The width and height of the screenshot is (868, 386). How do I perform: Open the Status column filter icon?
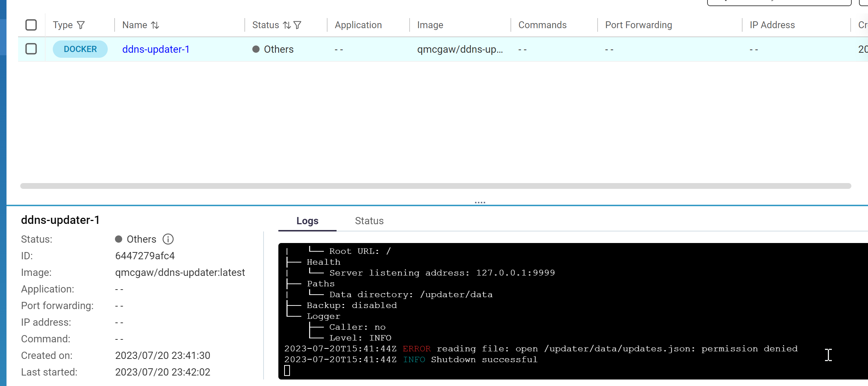(298, 25)
